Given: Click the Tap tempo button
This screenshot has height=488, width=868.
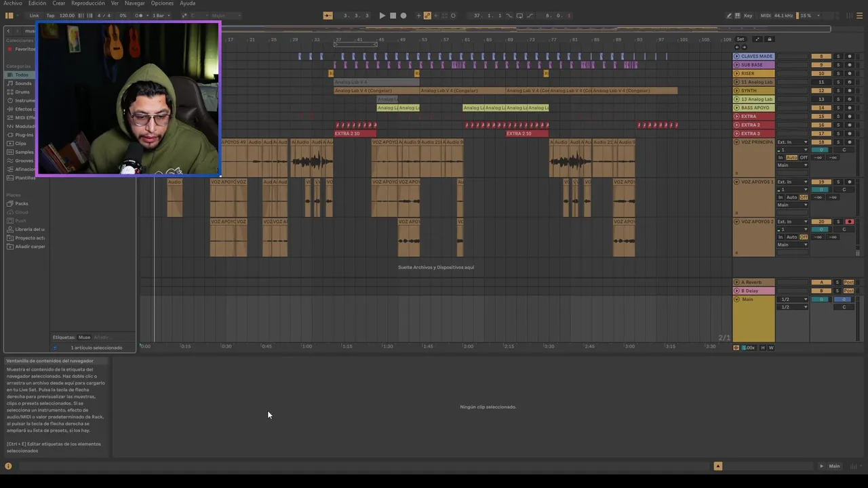Looking at the screenshot, I should [50, 16].
